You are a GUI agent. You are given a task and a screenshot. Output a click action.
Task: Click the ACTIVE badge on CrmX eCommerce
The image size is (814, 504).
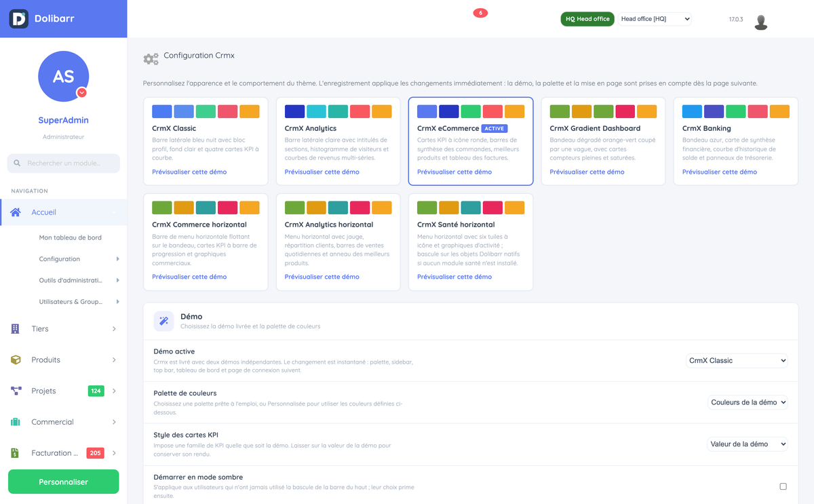(x=495, y=128)
